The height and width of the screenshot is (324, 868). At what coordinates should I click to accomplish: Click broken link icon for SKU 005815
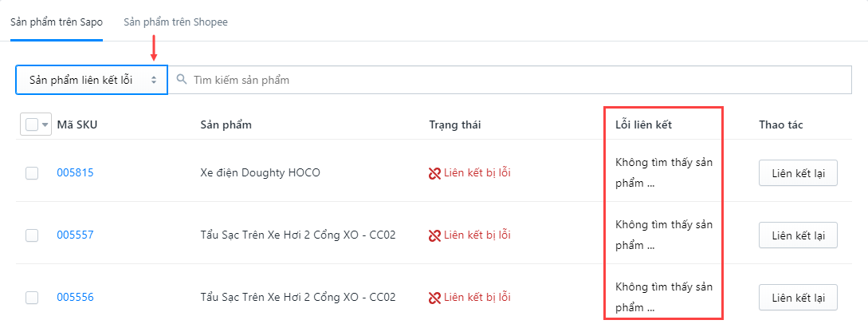coord(434,173)
